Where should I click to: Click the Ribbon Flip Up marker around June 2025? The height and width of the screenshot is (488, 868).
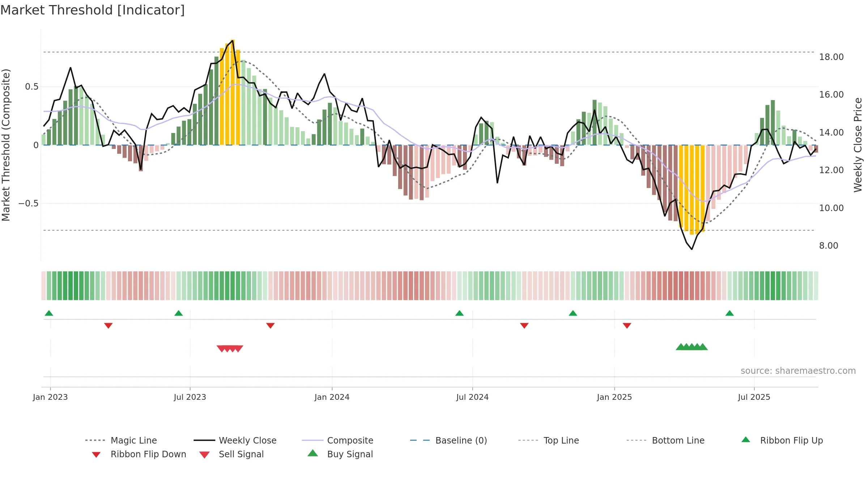729,313
